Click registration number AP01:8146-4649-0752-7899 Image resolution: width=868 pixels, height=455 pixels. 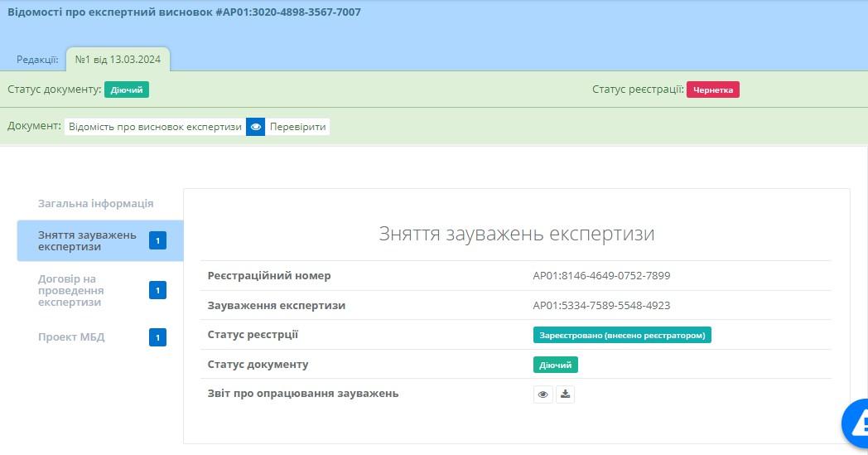(601, 276)
